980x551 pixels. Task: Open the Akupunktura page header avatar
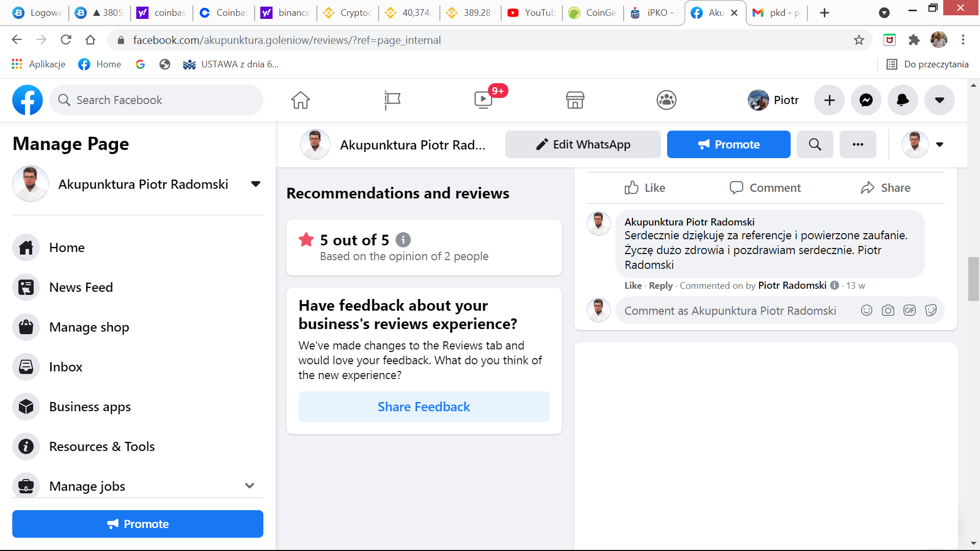[x=315, y=144]
